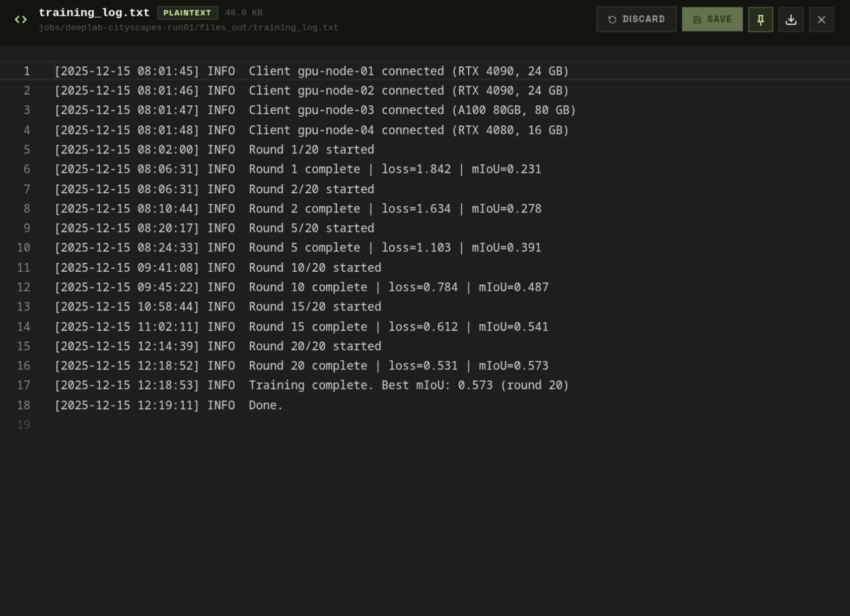Place cursor on gpu-node-01 connected line
The height and width of the screenshot is (616, 850).
(x=312, y=71)
